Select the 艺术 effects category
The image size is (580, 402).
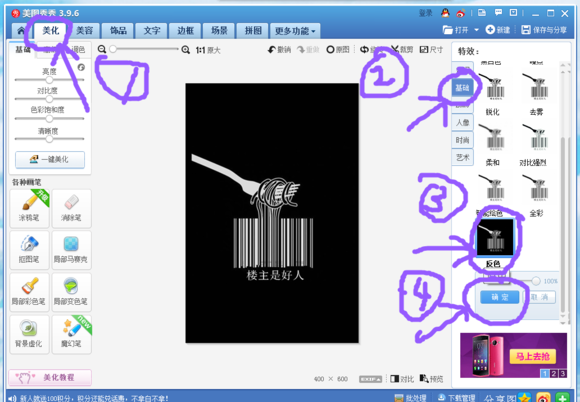462,158
